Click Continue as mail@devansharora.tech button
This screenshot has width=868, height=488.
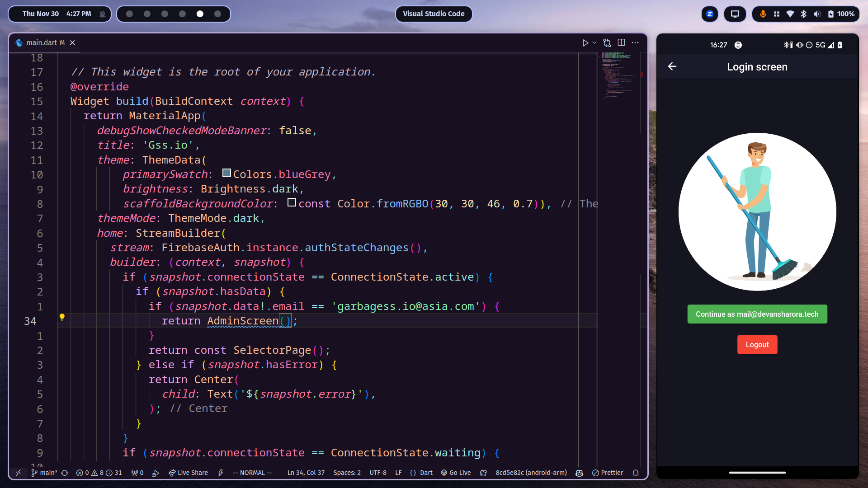757,314
